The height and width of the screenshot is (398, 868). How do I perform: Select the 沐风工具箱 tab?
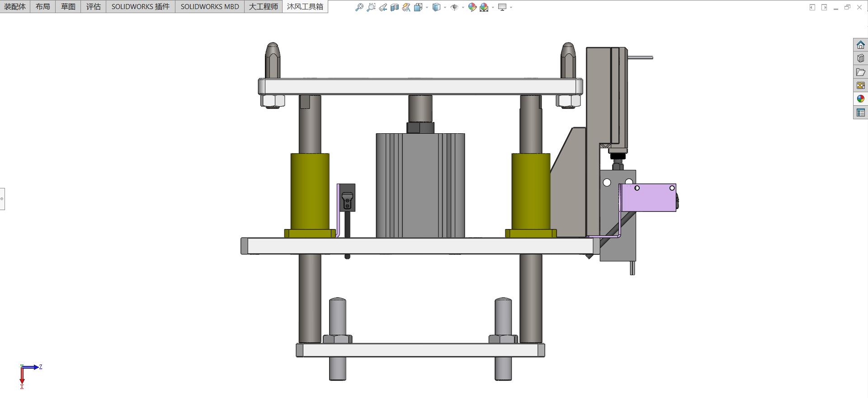(305, 6)
